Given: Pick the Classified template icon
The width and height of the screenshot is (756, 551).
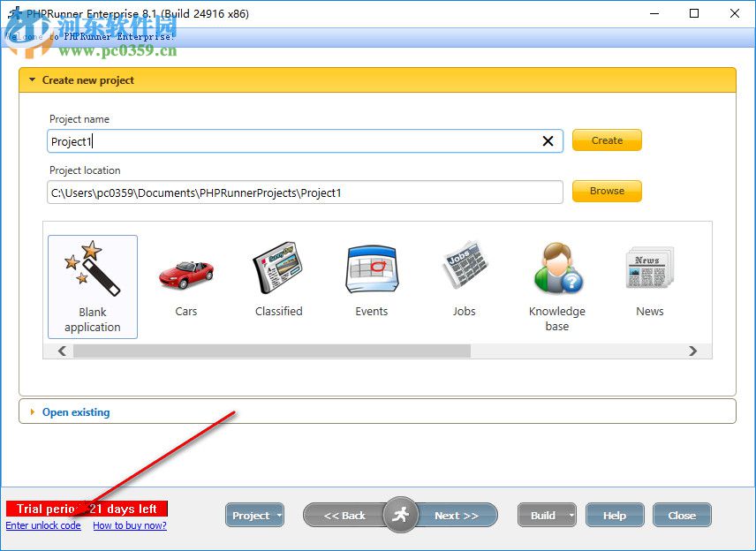Looking at the screenshot, I should pyautogui.click(x=278, y=274).
